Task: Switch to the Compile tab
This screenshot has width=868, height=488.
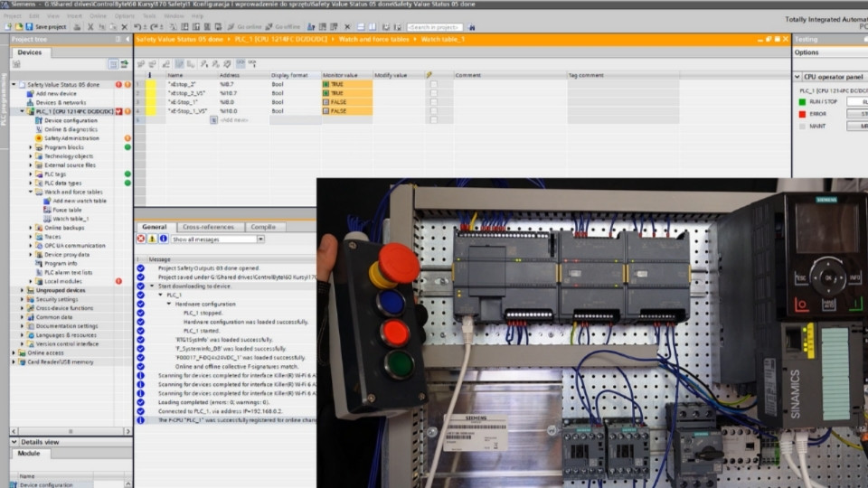Action: [262, 227]
